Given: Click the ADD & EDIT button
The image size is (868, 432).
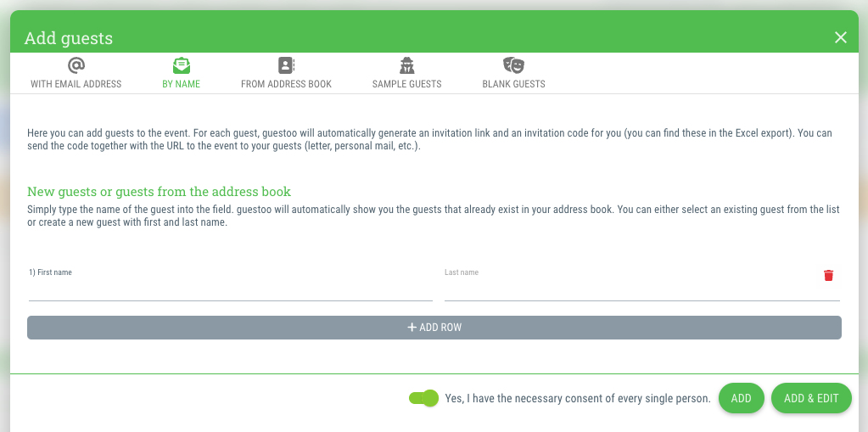Looking at the screenshot, I should pos(811,398).
